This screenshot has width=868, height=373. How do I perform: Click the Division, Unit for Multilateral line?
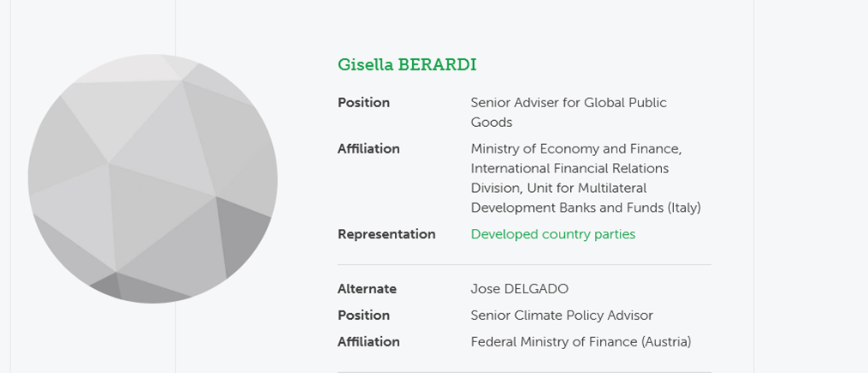tap(559, 188)
